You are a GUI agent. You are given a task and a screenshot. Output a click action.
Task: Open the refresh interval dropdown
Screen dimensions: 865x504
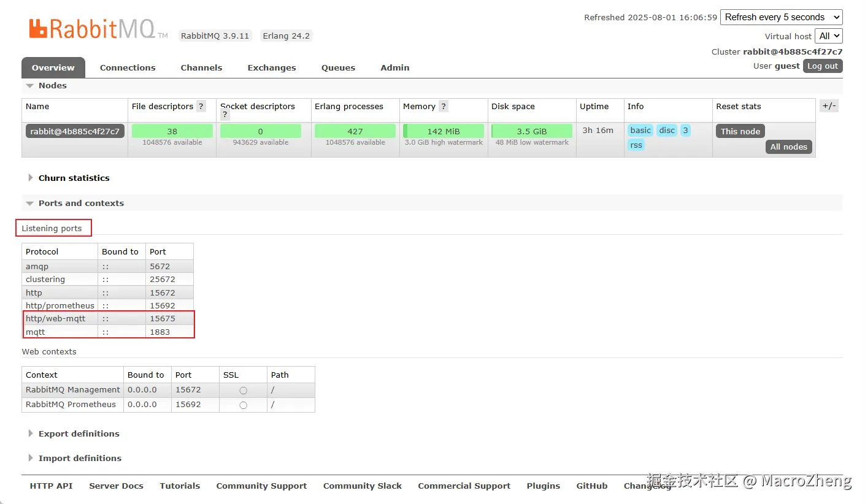click(x=782, y=17)
